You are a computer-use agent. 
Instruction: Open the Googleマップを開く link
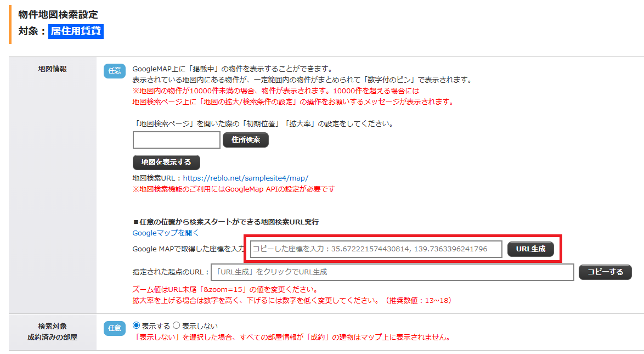pos(166,233)
